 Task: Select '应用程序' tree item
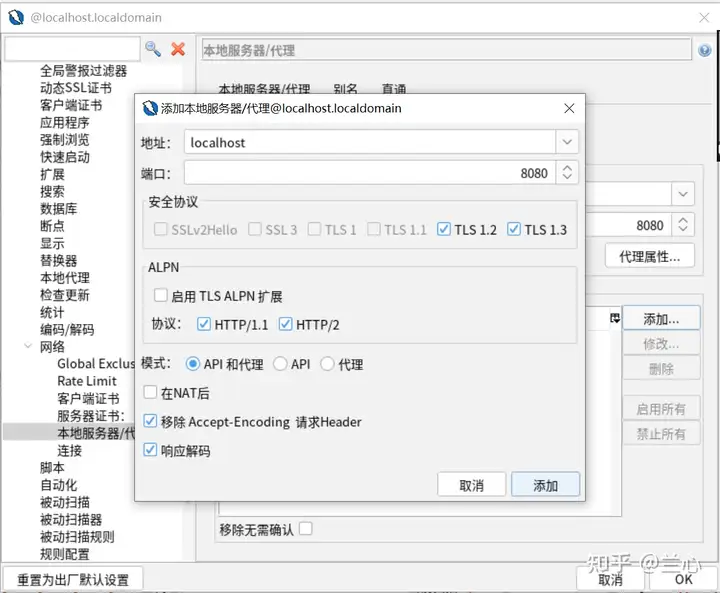tap(65, 122)
